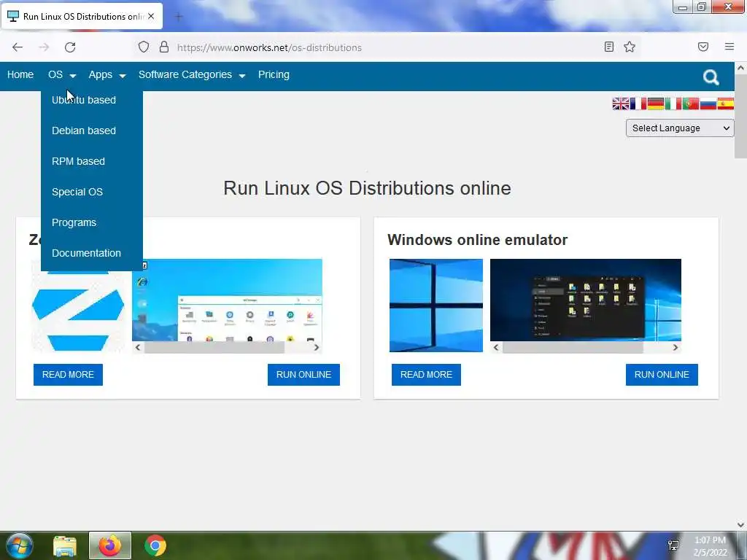
Task: Click READ MORE on the Zorin card
Action: (x=68, y=375)
